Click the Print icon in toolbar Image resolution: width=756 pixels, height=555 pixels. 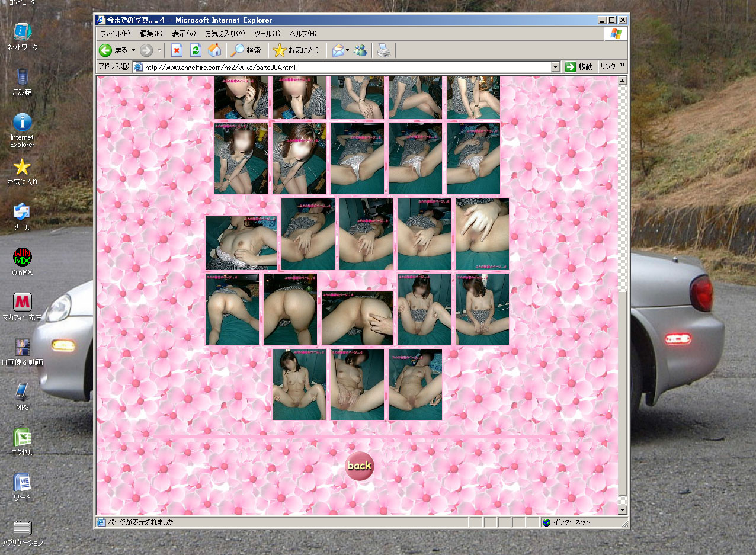point(384,50)
